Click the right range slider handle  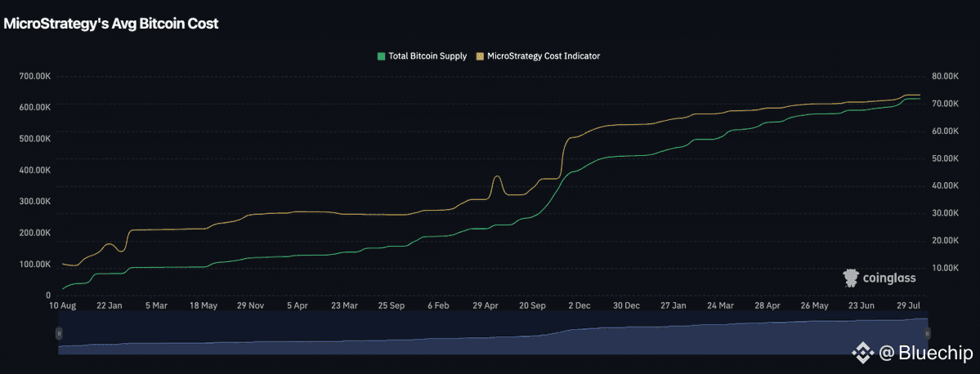click(928, 333)
